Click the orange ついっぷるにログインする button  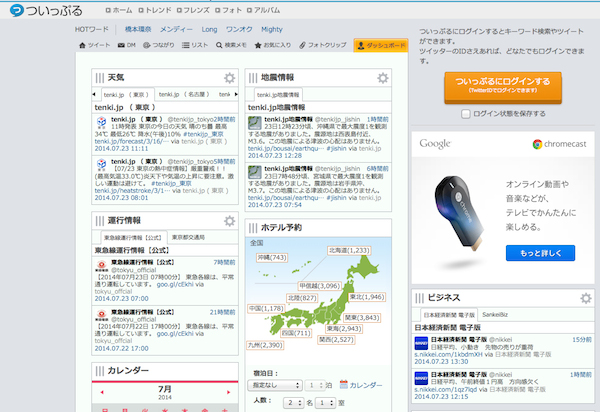[x=502, y=86]
